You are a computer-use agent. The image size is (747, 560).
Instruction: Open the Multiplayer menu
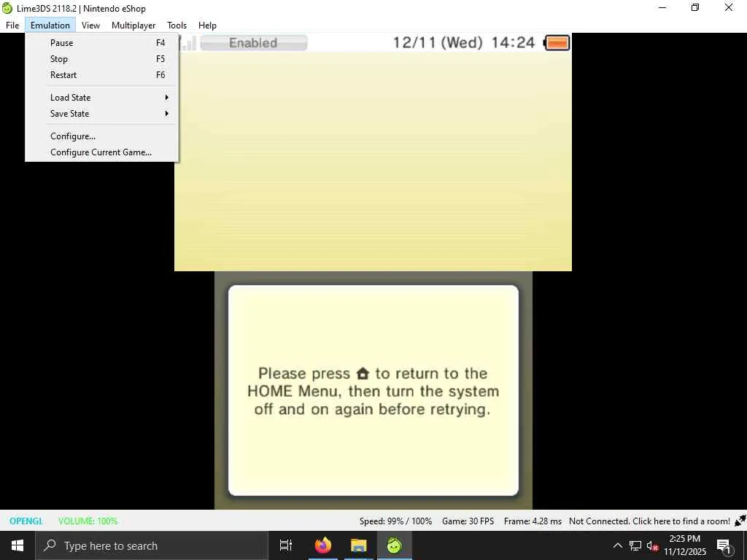133,26
